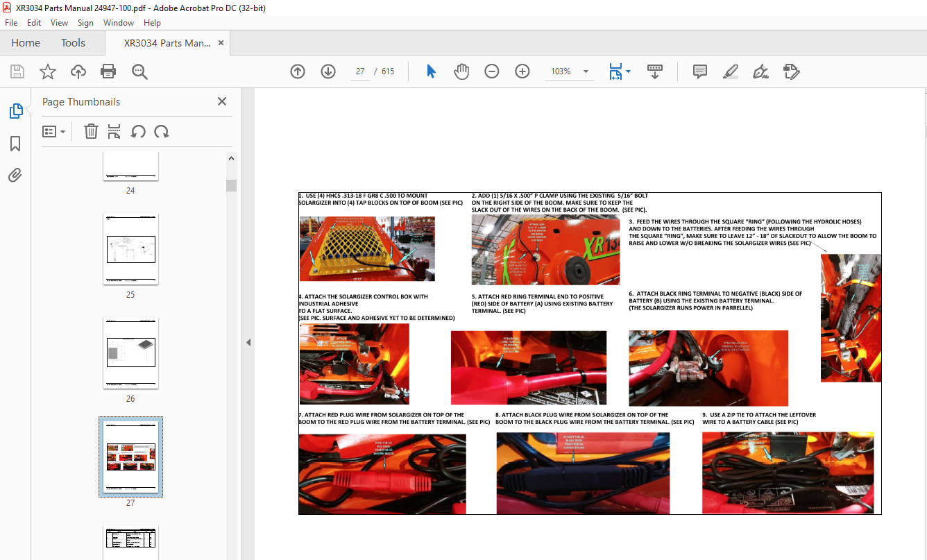Print the document
This screenshot has height=560, width=927.
tap(108, 71)
